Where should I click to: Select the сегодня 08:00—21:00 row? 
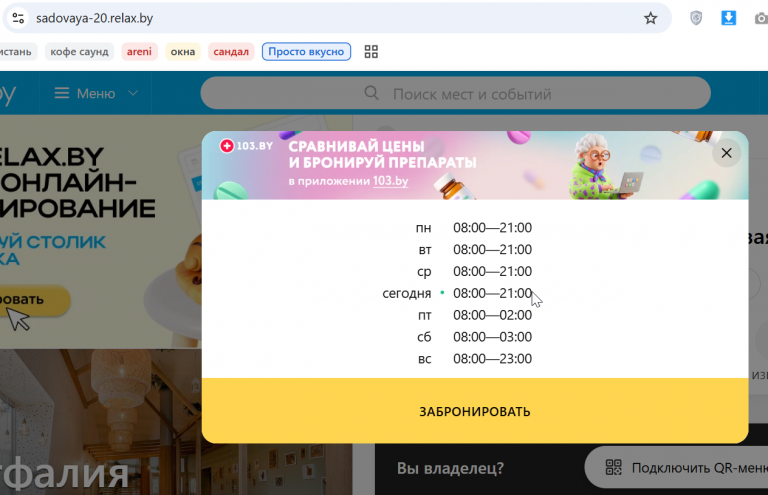(457, 293)
